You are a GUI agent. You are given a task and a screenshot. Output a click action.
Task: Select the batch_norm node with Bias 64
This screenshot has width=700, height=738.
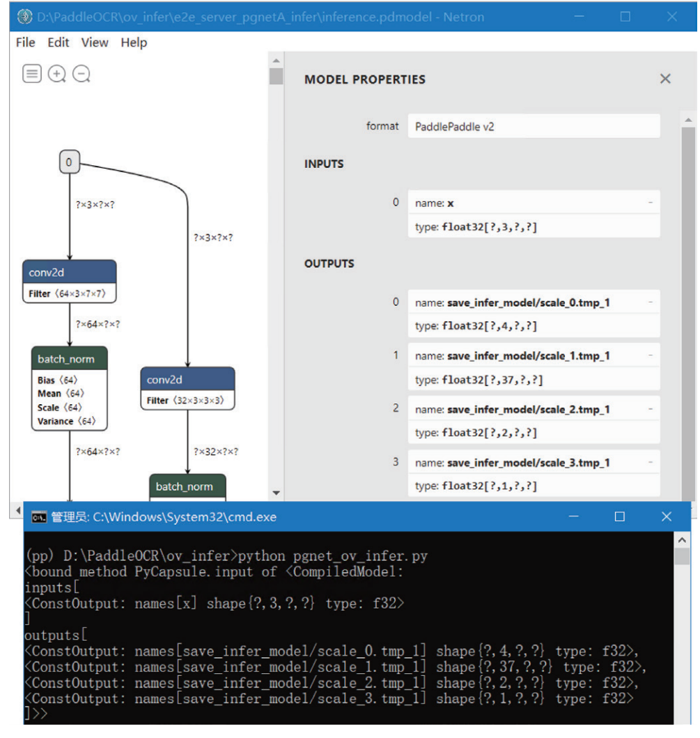click(69, 359)
